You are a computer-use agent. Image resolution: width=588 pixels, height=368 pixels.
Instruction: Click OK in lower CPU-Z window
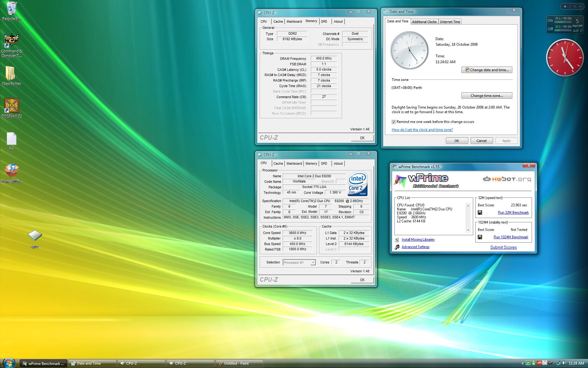362,280
